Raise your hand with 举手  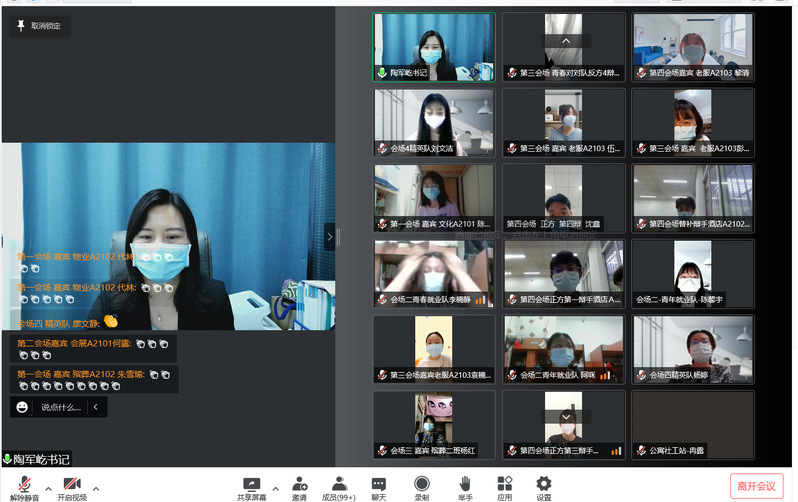(465, 485)
